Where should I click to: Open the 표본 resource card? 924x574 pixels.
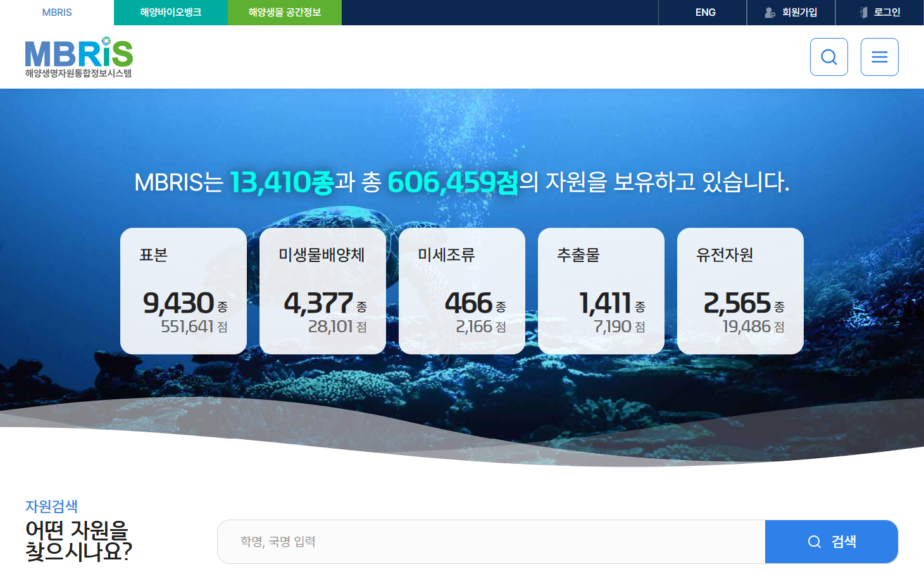point(184,291)
